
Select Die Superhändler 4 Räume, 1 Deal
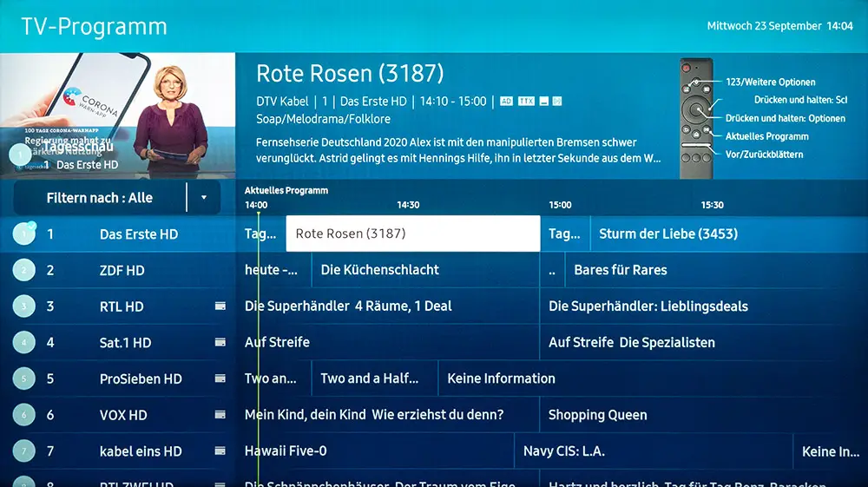(x=387, y=306)
